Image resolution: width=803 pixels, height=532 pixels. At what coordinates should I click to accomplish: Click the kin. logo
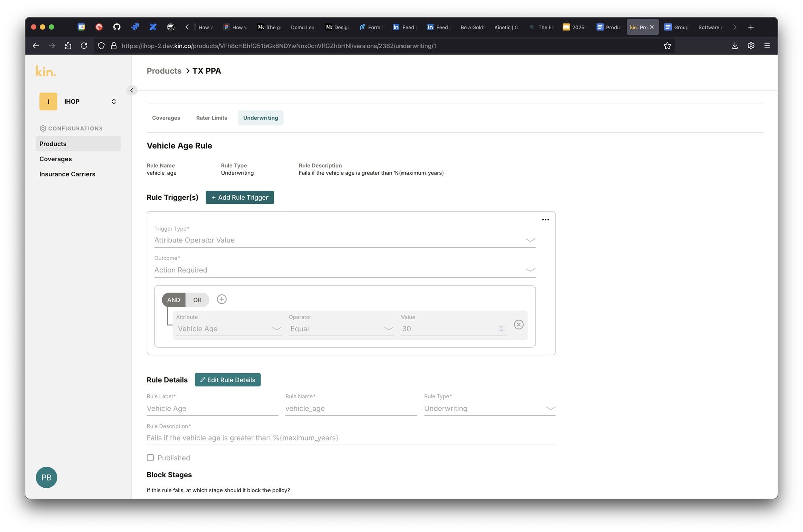46,71
